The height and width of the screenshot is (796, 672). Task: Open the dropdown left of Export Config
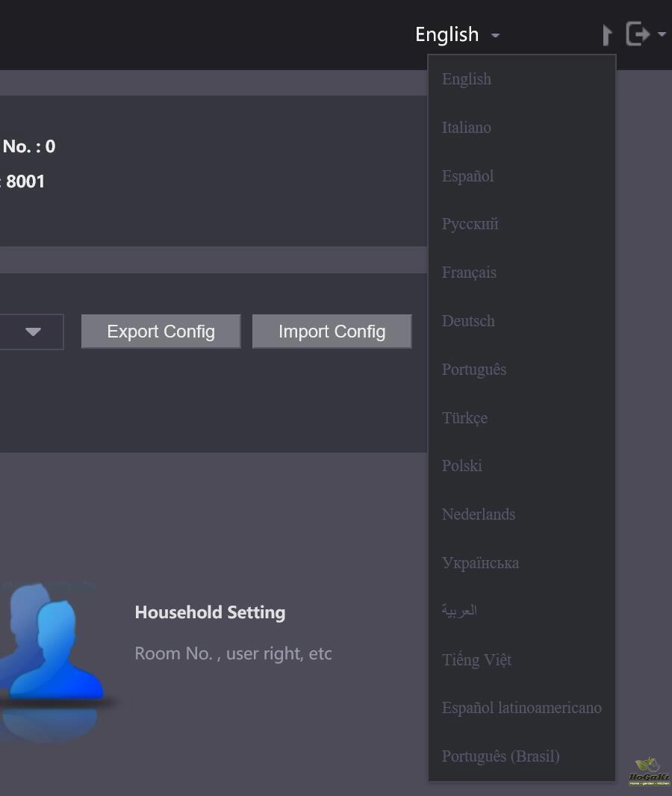coord(33,332)
